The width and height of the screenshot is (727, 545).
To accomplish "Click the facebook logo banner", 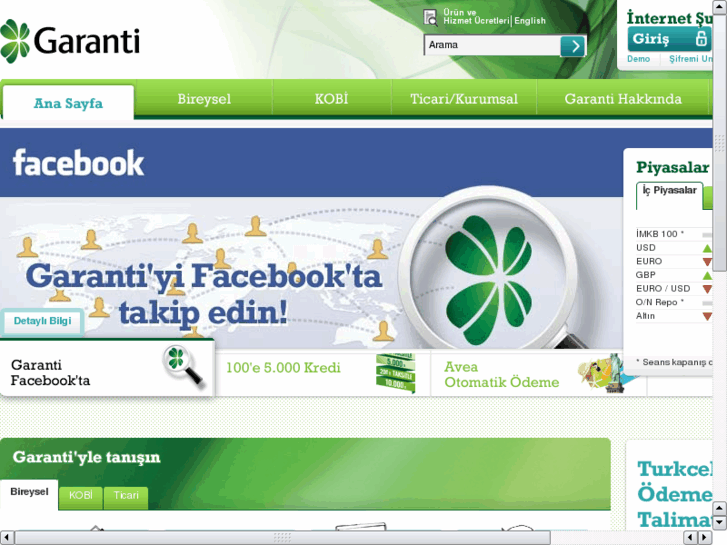I will (78, 163).
